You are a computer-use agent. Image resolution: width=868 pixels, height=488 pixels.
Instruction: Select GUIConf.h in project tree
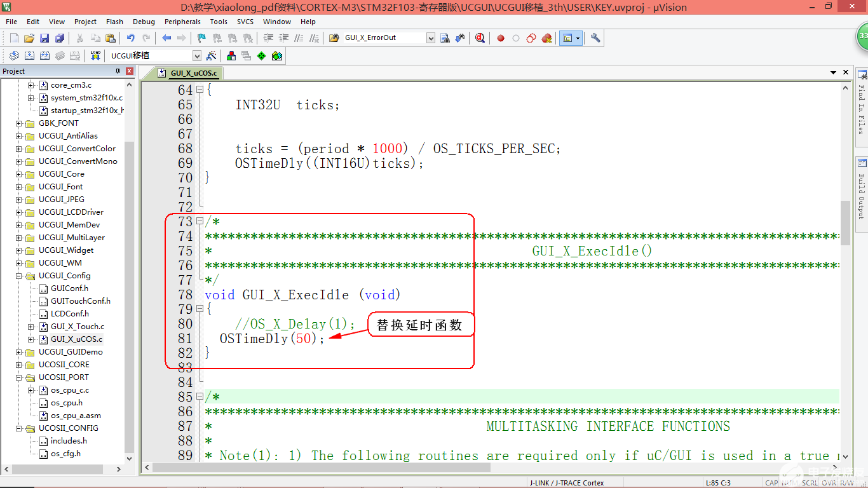(69, 288)
